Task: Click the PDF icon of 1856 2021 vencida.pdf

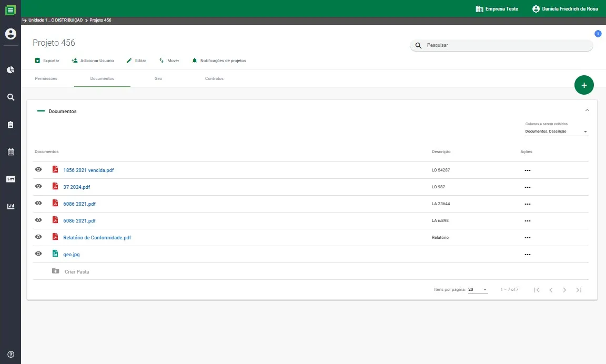Action: coord(55,169)
